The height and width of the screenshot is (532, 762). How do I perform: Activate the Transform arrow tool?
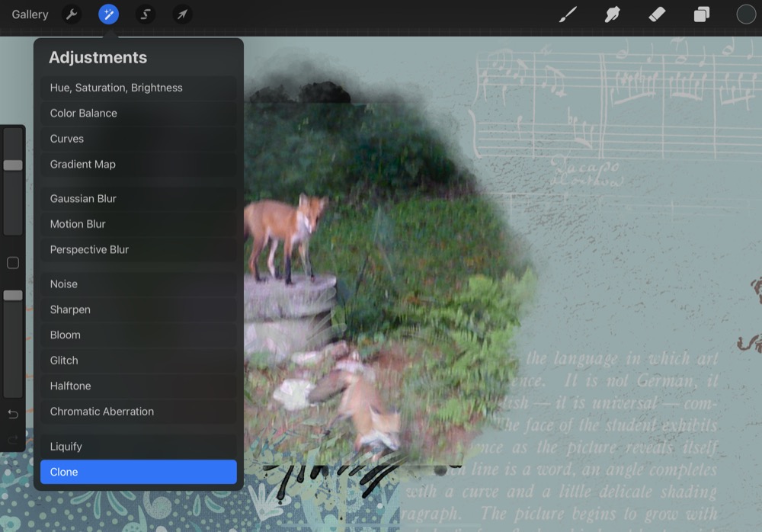(x=182, y=14)
